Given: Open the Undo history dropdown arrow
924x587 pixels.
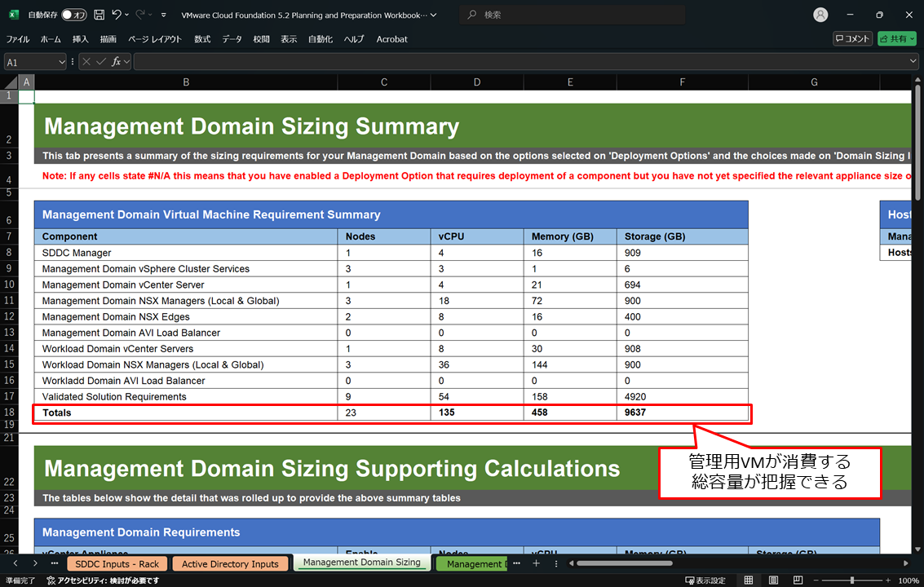Looking at the screenshot, I should (x=126, y=15).
